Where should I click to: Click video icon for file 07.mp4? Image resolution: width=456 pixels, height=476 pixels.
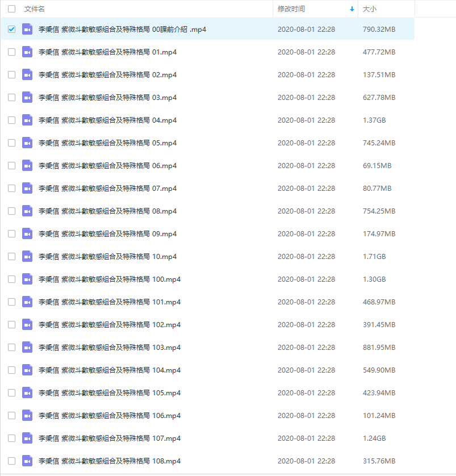27,188
